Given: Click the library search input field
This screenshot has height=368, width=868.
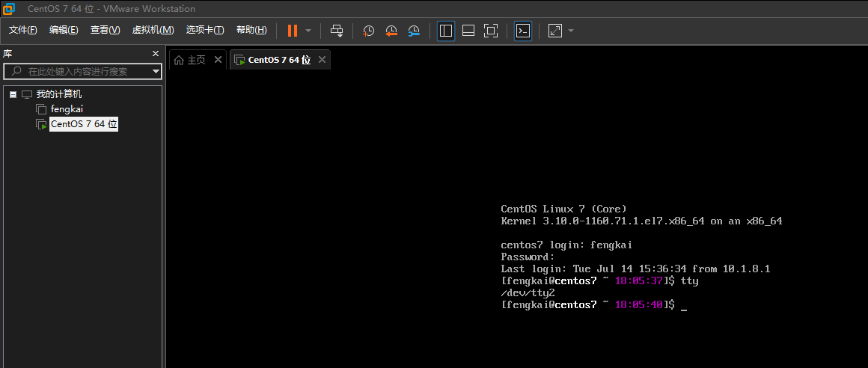Looking at the screenshot, I should [83, 71].
